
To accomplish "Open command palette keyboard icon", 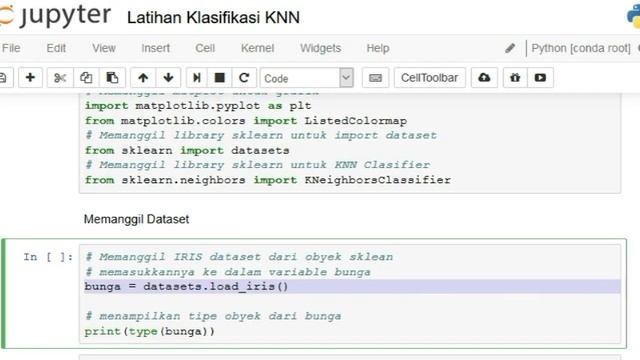I will pos(375,78).
